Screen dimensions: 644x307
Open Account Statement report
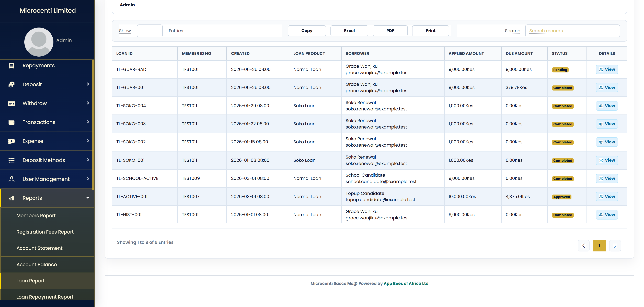[48, 248]
